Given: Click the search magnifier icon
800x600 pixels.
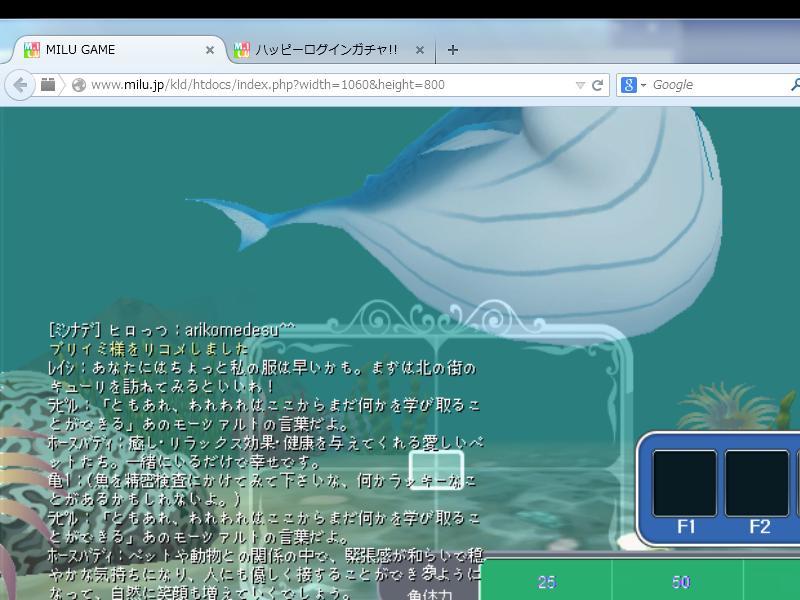Looking at the screenshot, I should click(x=795, y=85).
